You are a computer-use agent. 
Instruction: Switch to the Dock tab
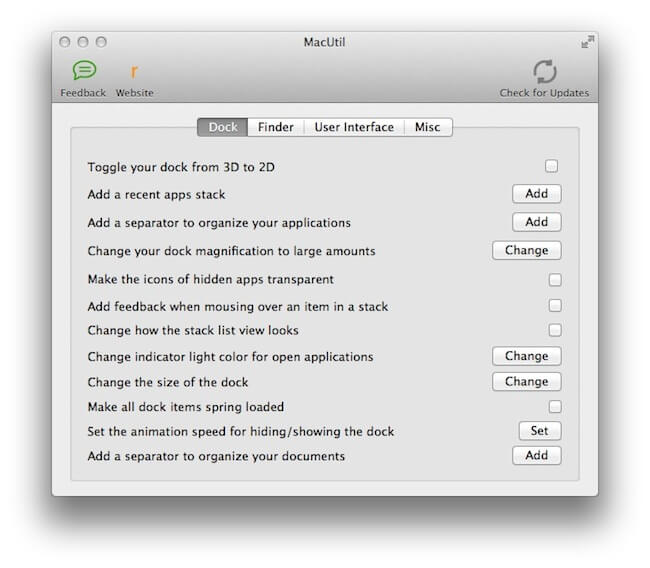(x=223, y=127)
